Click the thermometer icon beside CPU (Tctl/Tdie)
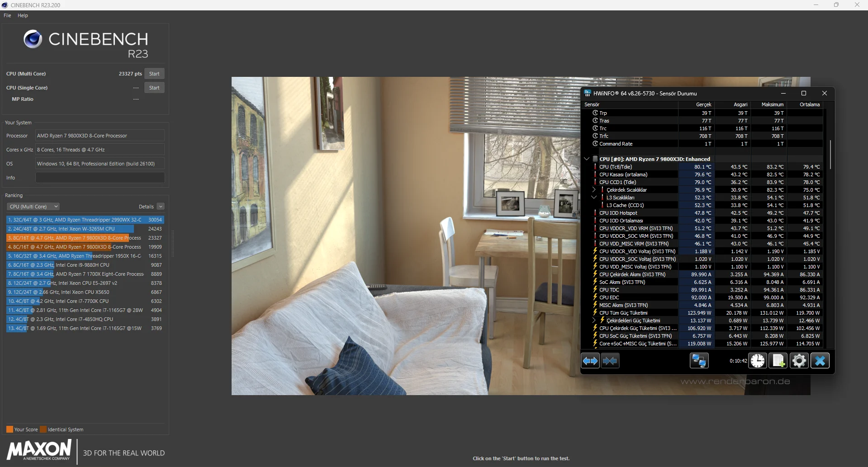868x467 pixels. tap(595, 167)
